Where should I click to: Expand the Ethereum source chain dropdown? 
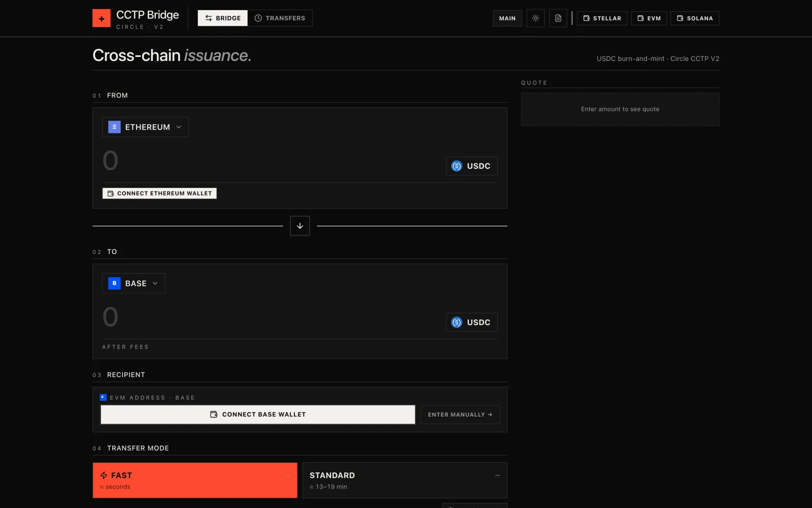tap(145, 127)
